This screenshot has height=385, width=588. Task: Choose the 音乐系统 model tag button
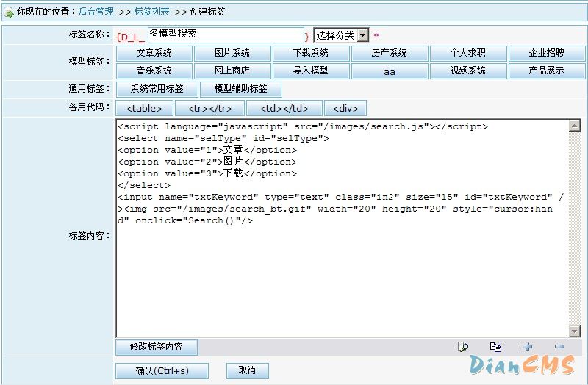[x=154, y=71]
